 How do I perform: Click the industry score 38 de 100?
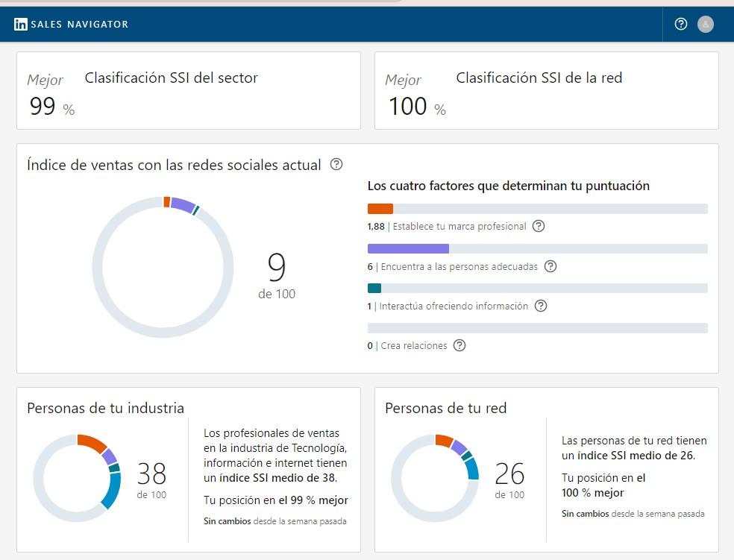(151, 480)
